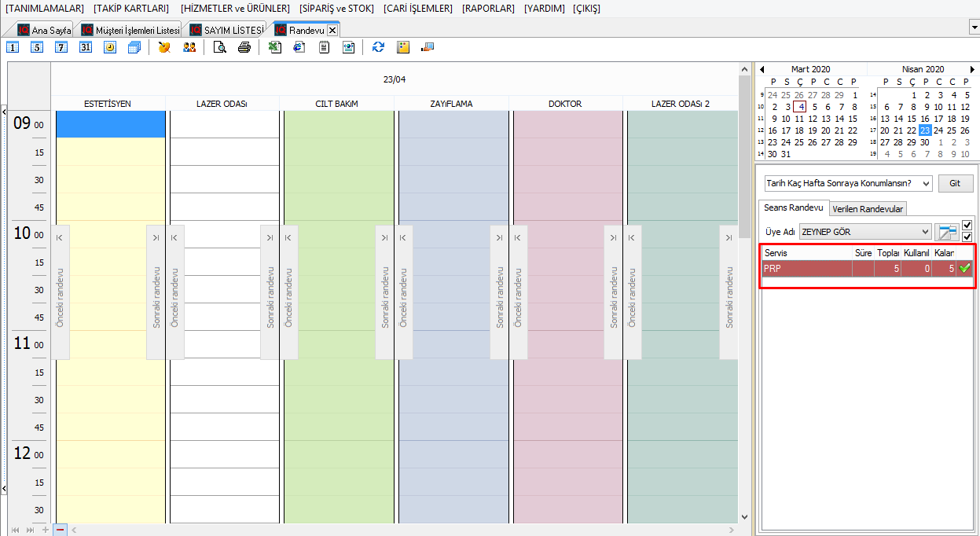Open the RAPORLAR menu
The image size is (980, 536).
pyautogui.click(x=488, y=8)
